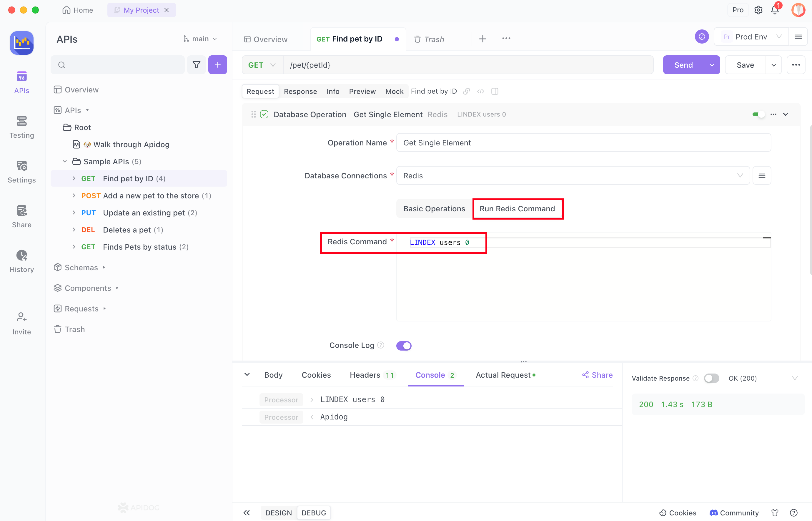Toggle off the Database Operation enable switch
This screenshot has height=521, width=812.
pyautogui.click(x=758, y=114)
